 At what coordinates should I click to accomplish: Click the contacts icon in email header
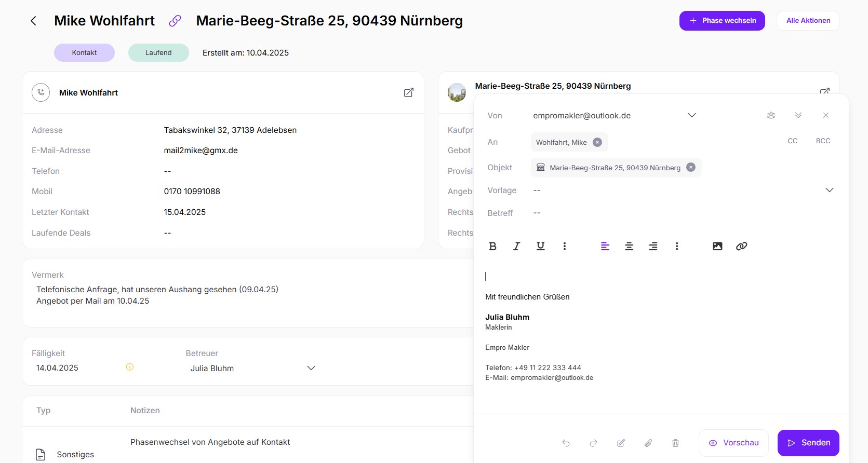[771, 115]
